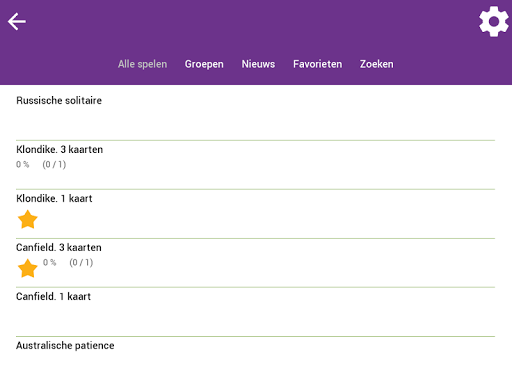Start the Canfield. 1 kaart game
Image resolution: width=512 pixels, height=384 pixels.
coord(255,312)
